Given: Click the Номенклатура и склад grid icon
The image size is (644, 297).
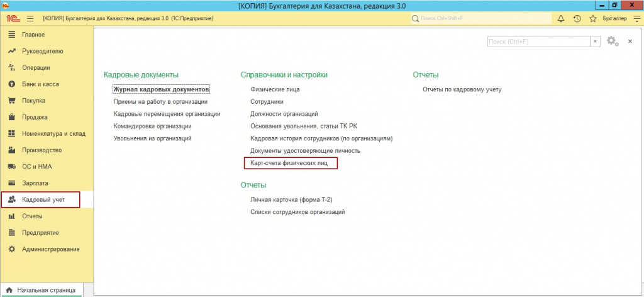Looking at the screenshot, I should point(11,133).
